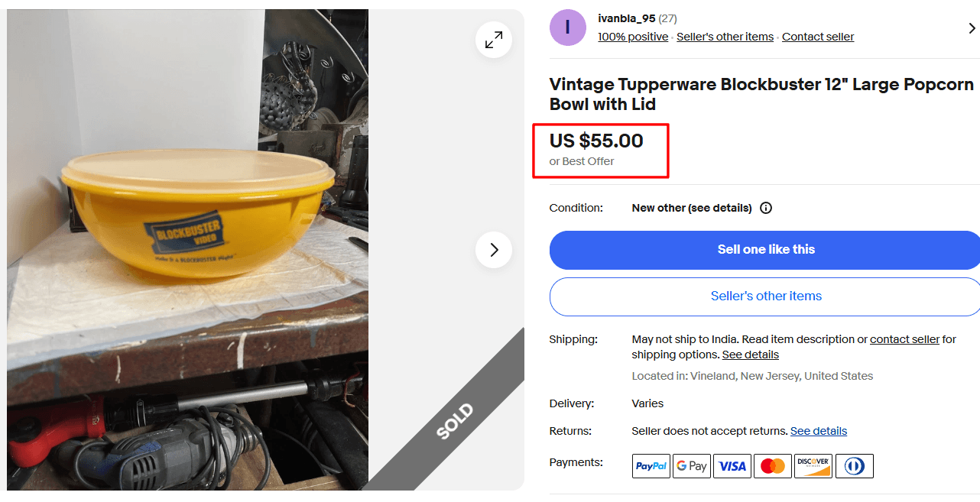See details about the returns policy
This screenshot has height=502, width=980.
click(819, 431)
